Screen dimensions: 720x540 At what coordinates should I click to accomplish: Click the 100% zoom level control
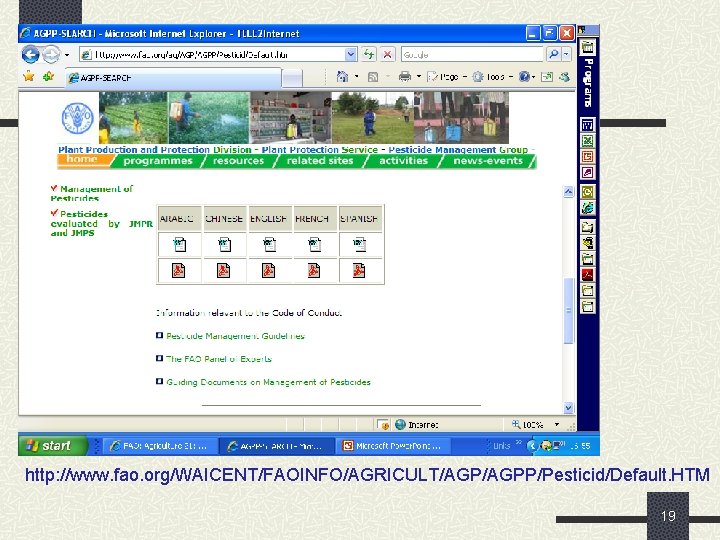point(528,425)
